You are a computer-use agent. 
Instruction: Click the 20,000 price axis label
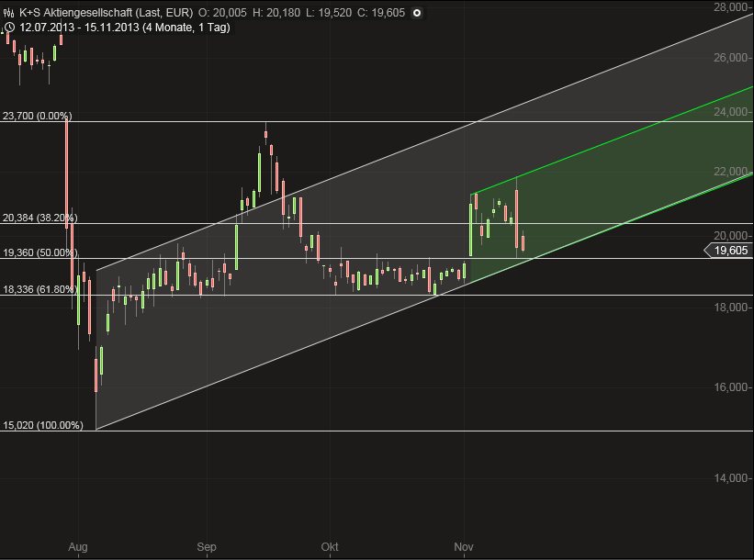pyautogui.click(x=732, y=236)
